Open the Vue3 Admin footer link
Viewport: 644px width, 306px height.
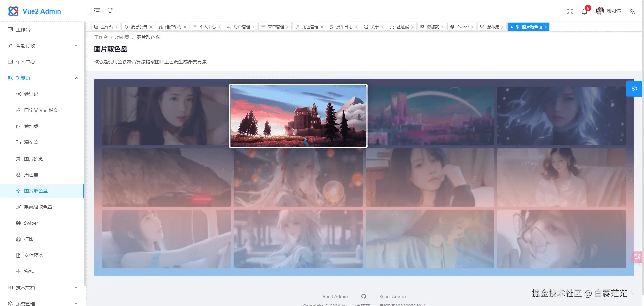pos(335,296)
